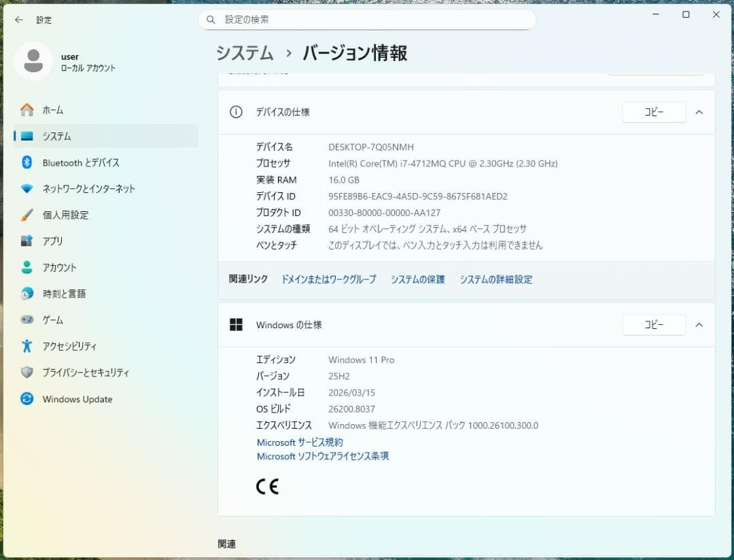This screenshot has height=560, width=734.
Task: Click the search magnifier icon
Action: [211, 20]
